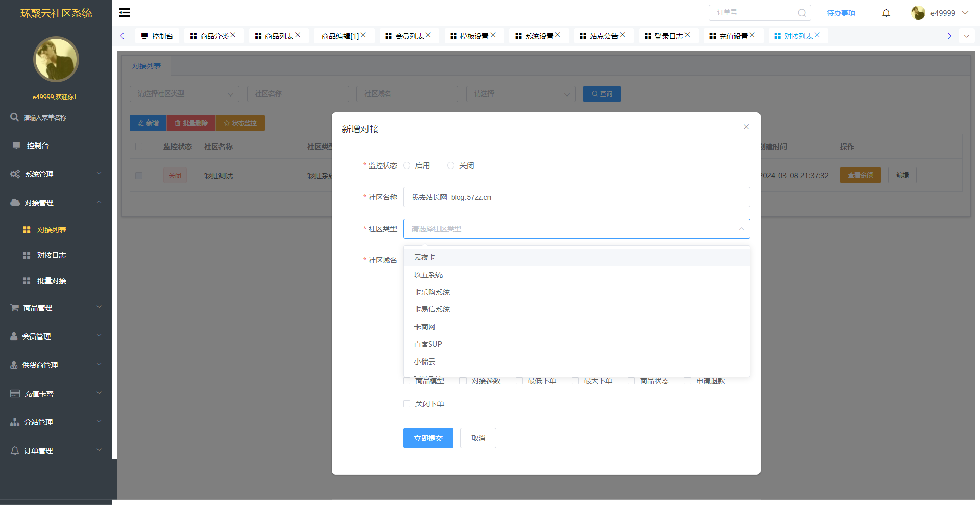Open the 请选择社区类型 filter dropdown
Image resolution: width=980 pixels, height=505 pixels.
click(184, 94)
